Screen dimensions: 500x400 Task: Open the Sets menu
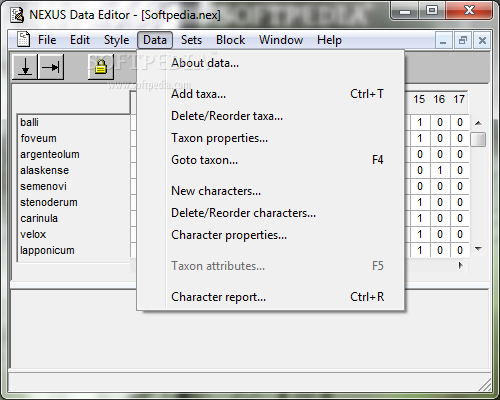[x=191, y=40]
